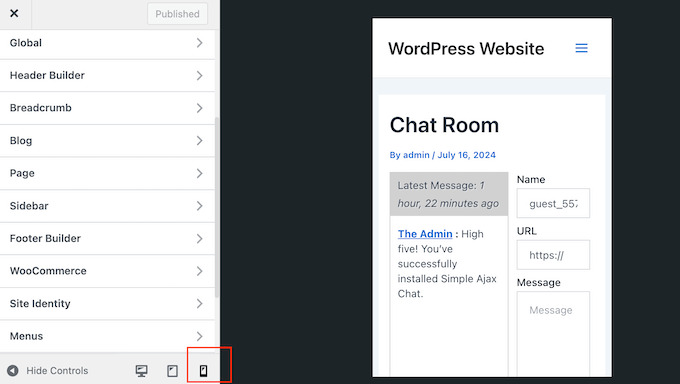Click The Admin chat username link
Screen dimensions: 680x384
click(425, 234)
